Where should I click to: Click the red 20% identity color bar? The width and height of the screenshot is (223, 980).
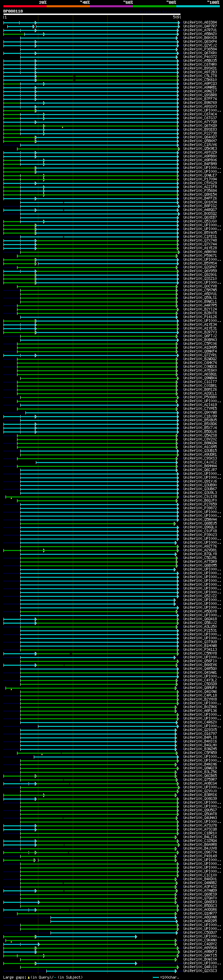(x=25, y=6)
